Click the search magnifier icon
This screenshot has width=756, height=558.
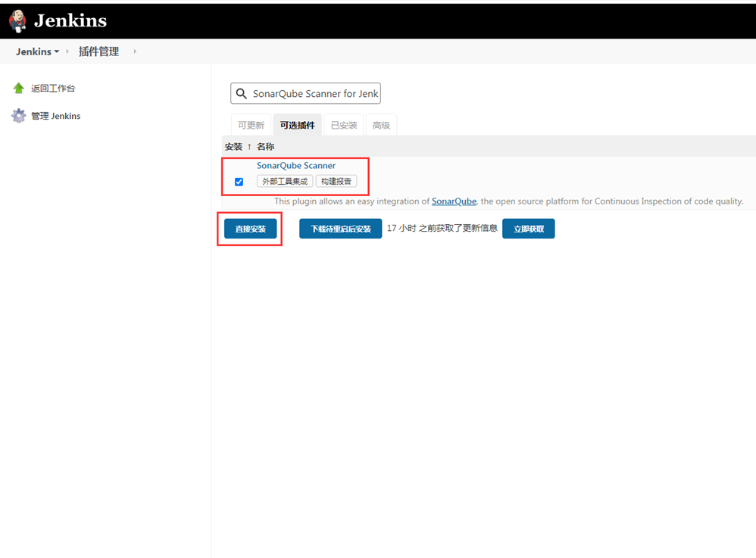click(241, 93)
